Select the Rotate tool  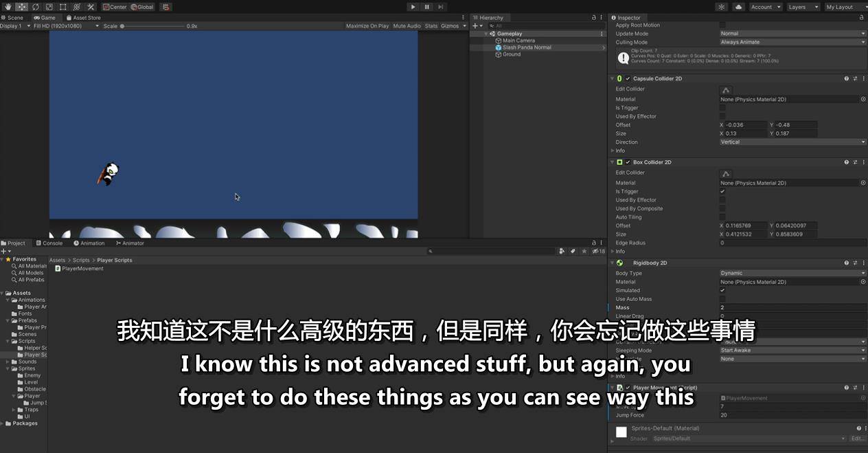pos(35,7)
